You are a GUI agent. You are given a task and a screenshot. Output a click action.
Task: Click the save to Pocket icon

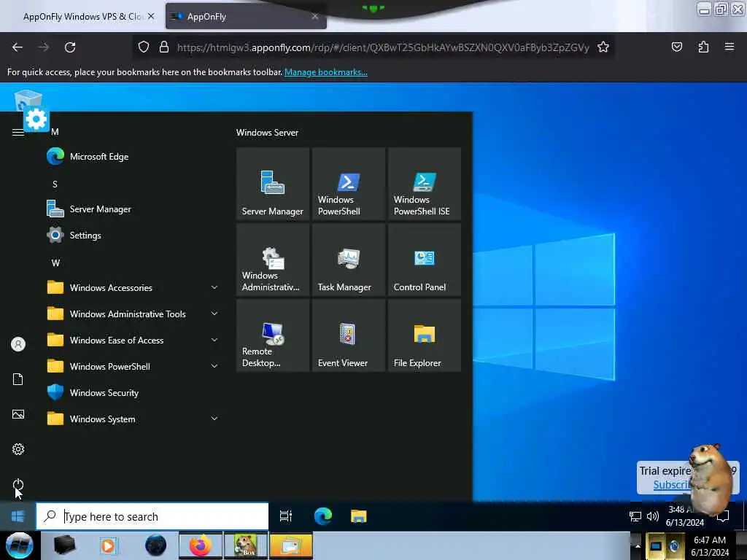tap(676, 47)
